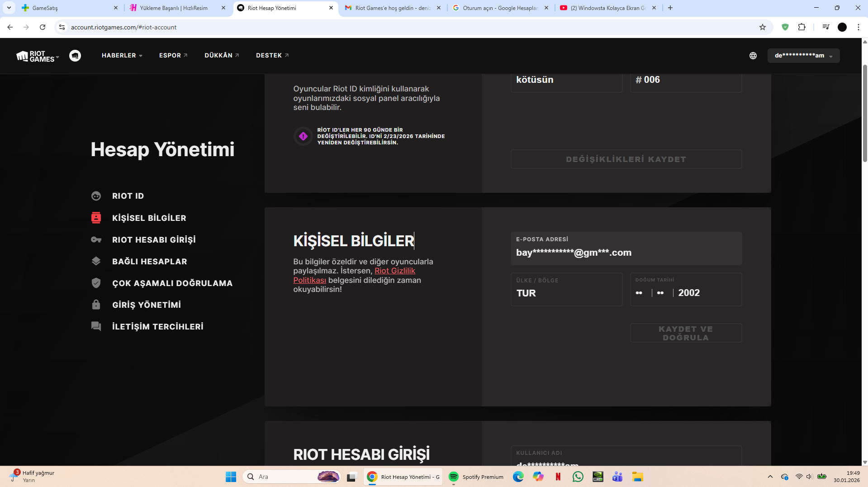The width and height of the screenshot is (868, 487).
Task: Open Microsoft Edge from the taskbar
Action: click(518, 477)
